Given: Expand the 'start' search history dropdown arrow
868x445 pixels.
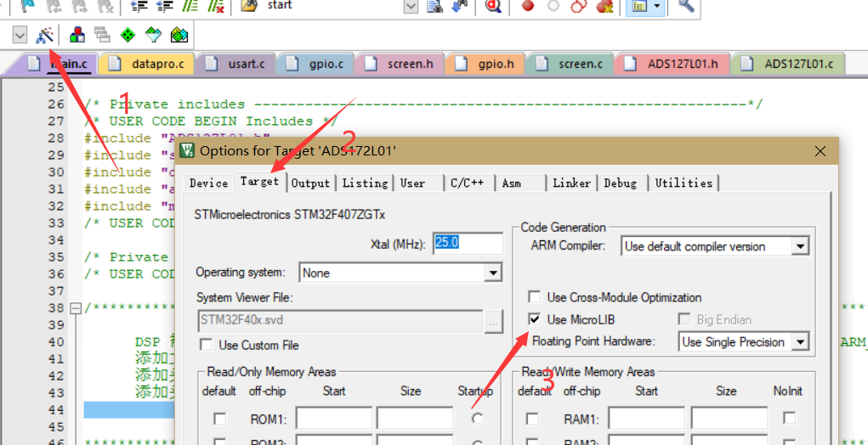Looking at the screenshot, I should point(411,6).
